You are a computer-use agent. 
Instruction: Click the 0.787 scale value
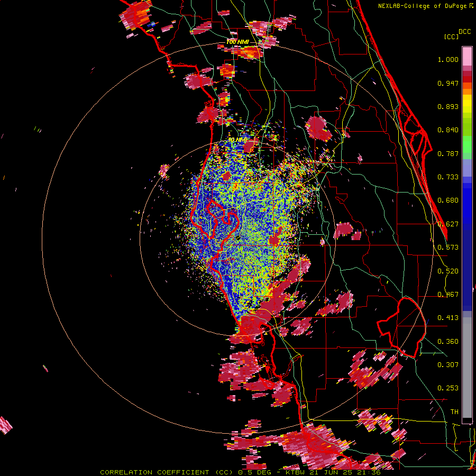[x=448, y=153]
